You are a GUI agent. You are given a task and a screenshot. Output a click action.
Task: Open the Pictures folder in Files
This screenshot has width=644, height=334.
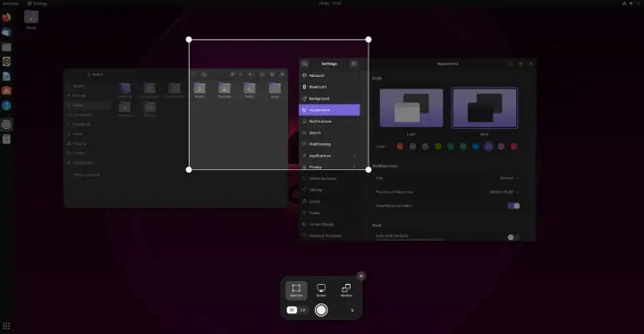pos(225,90)
